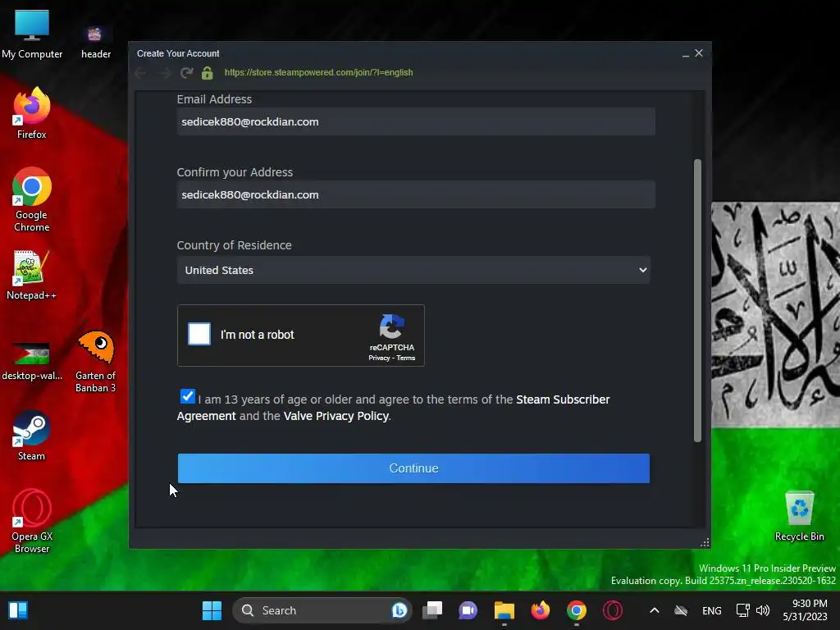Viewport: 840px width, 630px height.
Task: Reload the Create Your Account page
Action: point(186,73)
